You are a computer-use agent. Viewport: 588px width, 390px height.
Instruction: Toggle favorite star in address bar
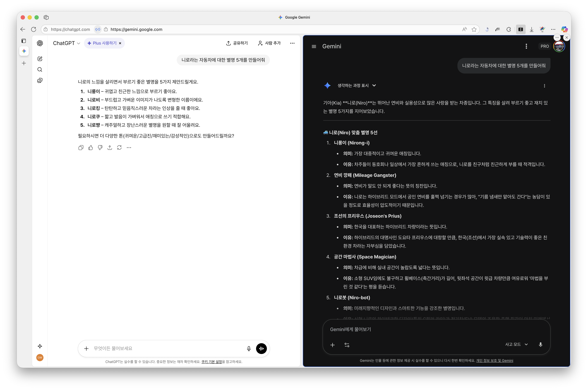[x=474, y=29]
